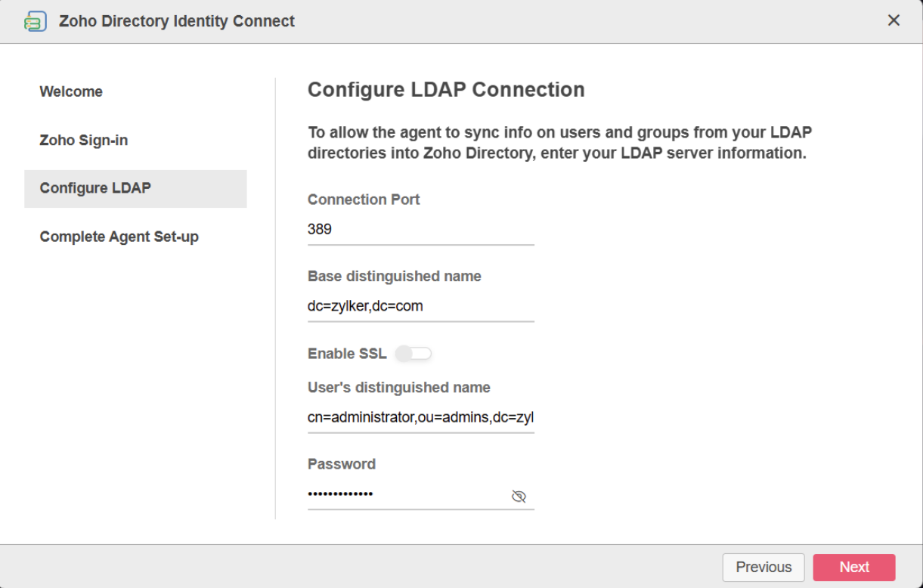Viewport: 923px width, 588px height.
Task: Edit the Base distinguished name field
Action: point(421,307)
